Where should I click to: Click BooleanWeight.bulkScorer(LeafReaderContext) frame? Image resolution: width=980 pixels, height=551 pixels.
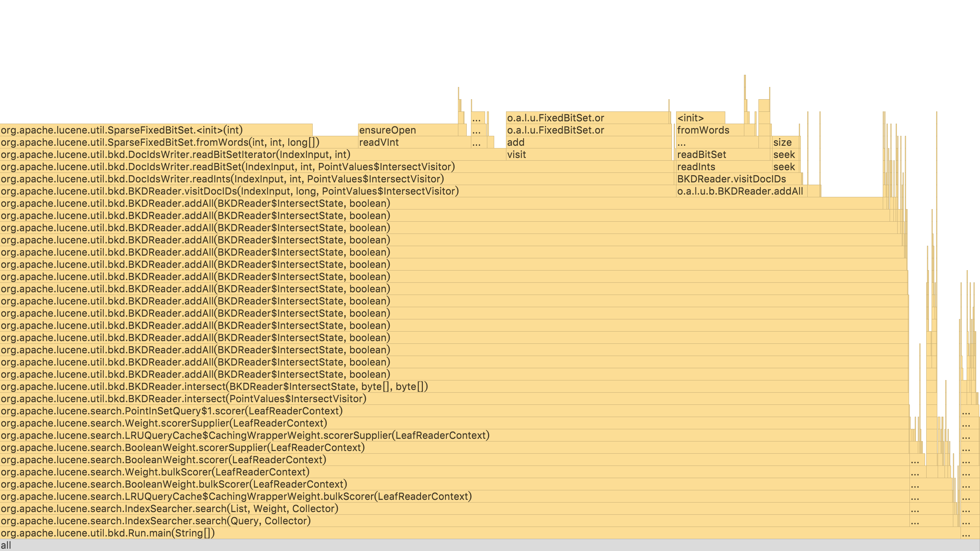tap(455, 484)
